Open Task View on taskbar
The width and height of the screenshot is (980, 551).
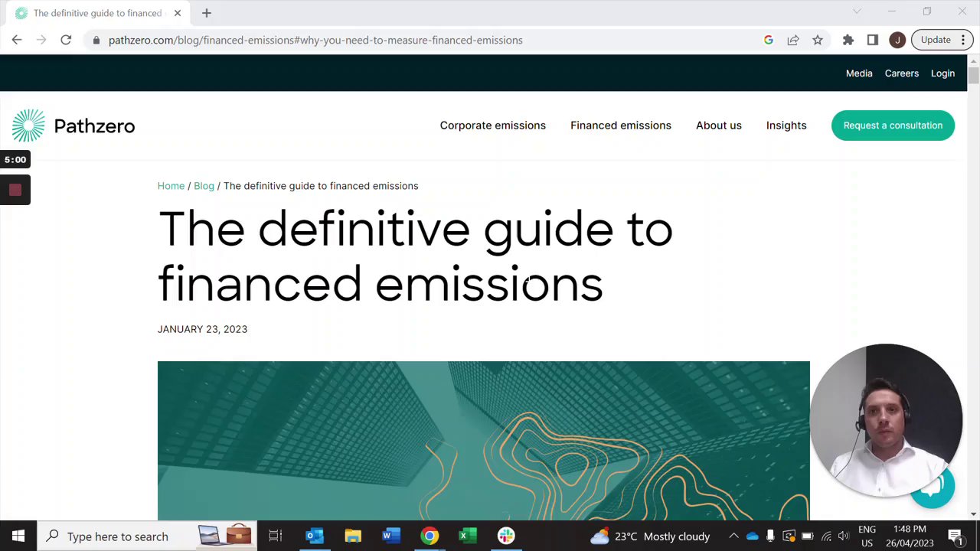click(276, 536)
